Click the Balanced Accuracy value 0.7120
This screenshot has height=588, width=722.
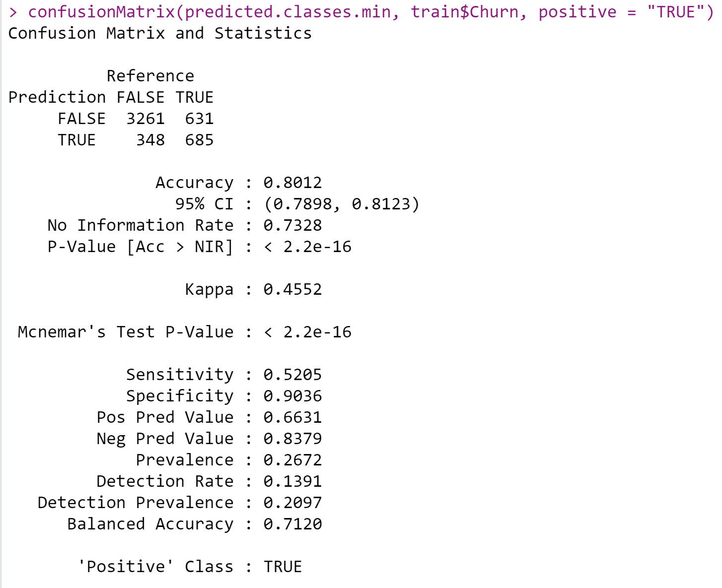point(293,524)
